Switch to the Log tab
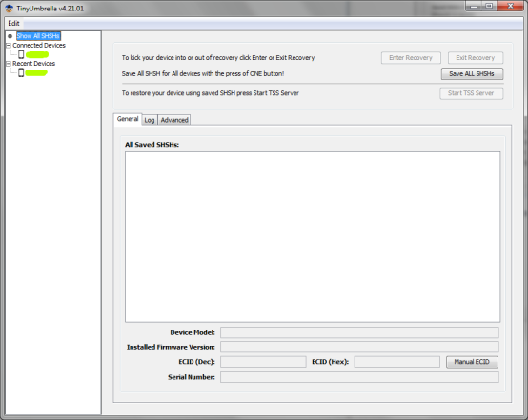The image size is (528, 420). pos(150,120)
